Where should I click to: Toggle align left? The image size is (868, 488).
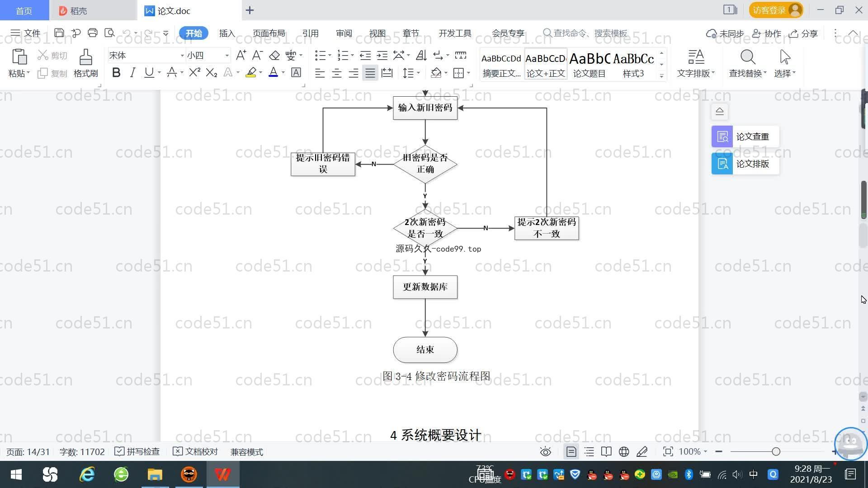click(320, 72)
